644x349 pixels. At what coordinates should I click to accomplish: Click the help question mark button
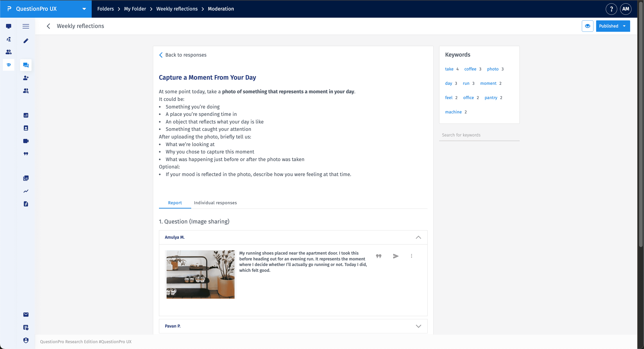[612, 9]
